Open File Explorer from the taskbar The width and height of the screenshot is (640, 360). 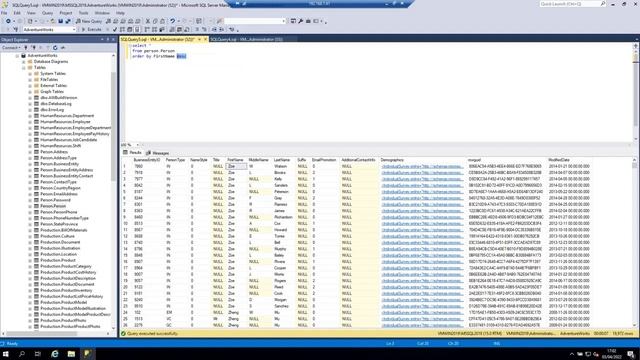pos(71,353)
